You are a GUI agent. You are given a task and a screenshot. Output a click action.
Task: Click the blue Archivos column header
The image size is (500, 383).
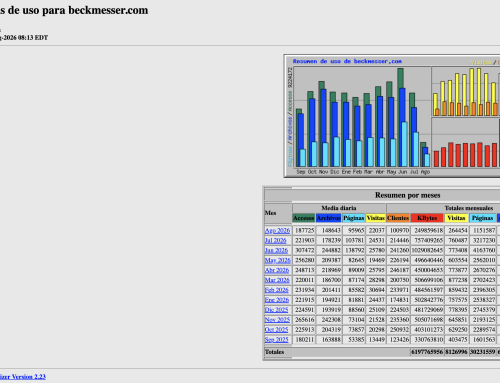329,218
